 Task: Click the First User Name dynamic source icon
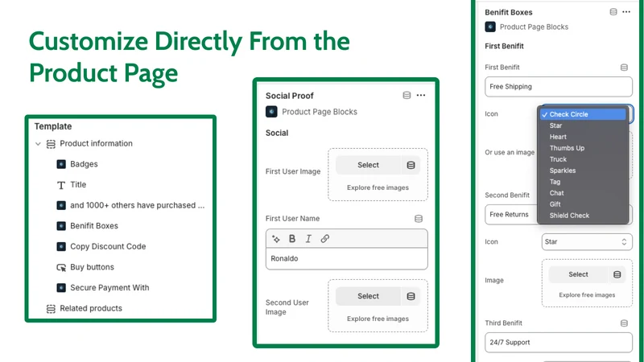[419, 219]
